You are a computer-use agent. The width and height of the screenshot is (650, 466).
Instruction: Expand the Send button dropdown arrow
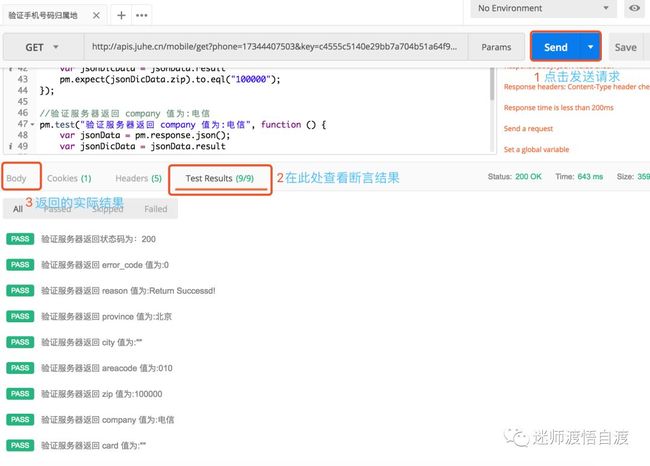click(590, 47)
